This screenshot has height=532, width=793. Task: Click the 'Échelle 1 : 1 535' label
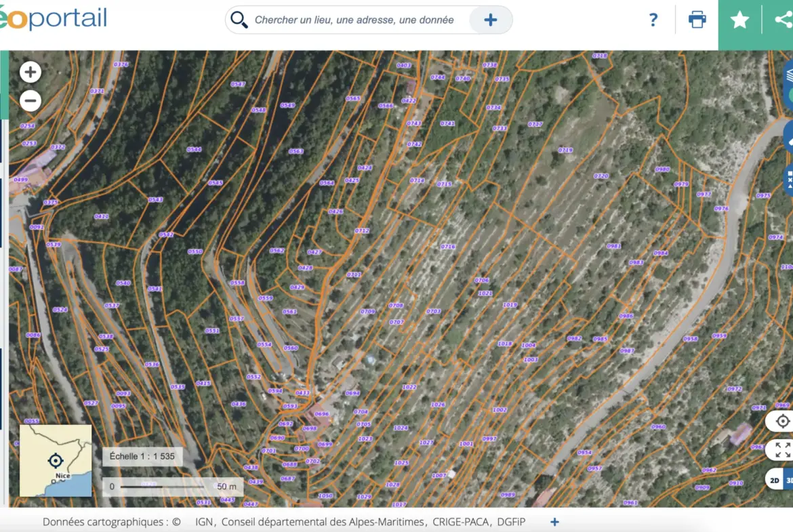pyautogui.click(x=142, y=456)
